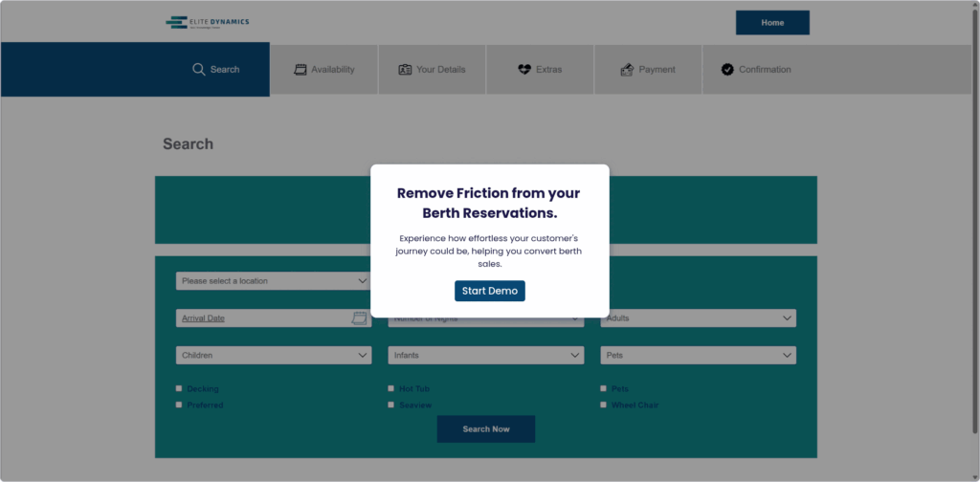980x482 pixels.
Task: Click the Search page heading
Action: pos(189,143)
